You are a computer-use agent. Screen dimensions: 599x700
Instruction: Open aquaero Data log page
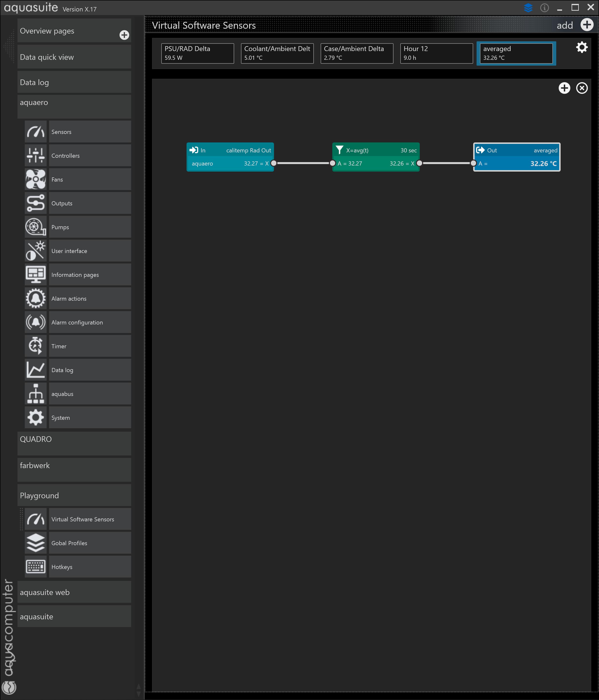click(90, 370)
